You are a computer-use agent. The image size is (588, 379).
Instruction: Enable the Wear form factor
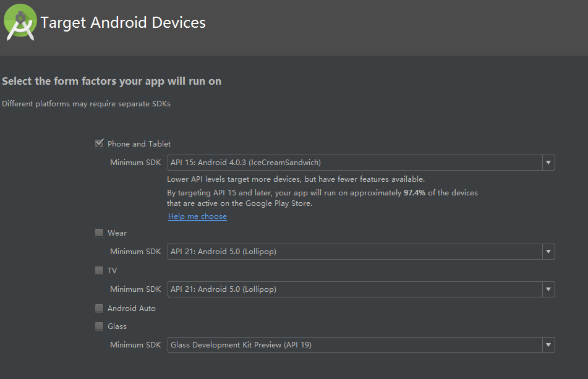(x=99, y=232)
